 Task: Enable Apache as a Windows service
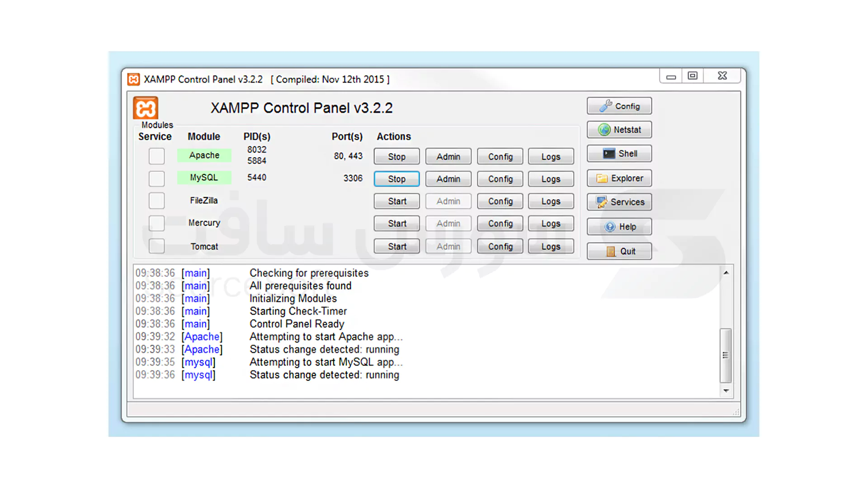point(156,156)
